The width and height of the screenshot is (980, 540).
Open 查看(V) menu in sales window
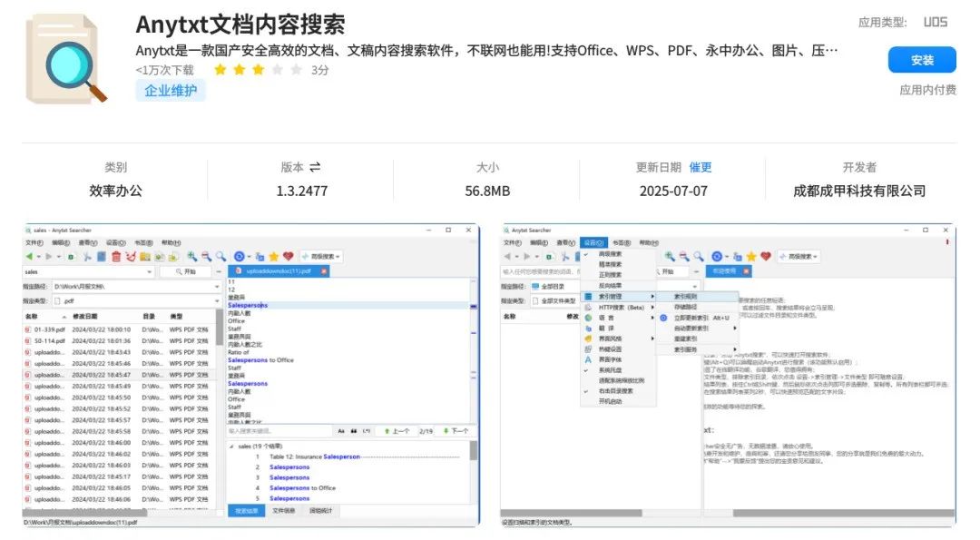click(87, 242)
